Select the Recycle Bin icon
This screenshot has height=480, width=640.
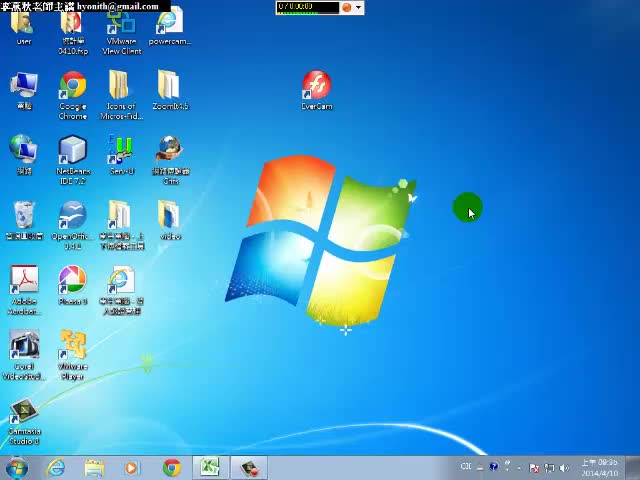(24, 220)
